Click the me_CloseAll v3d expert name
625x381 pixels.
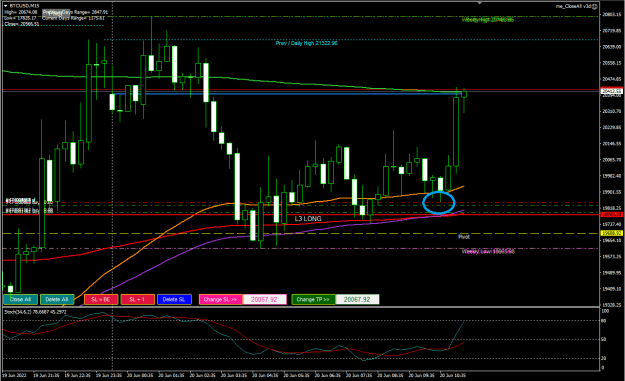tap(574, 6)
